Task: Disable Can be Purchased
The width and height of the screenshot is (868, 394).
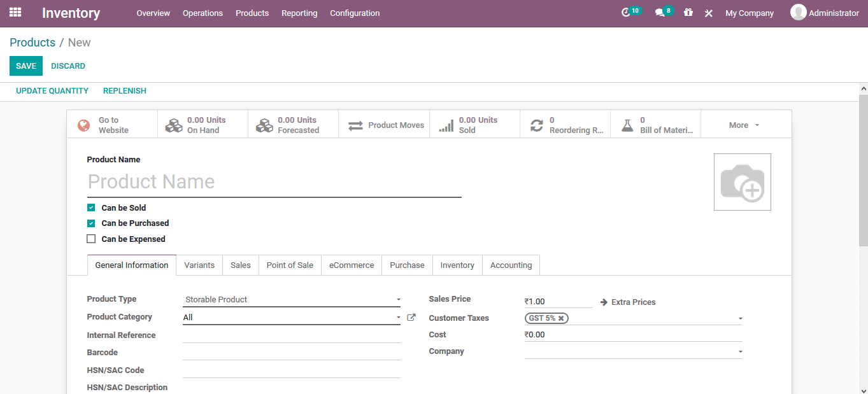Action: tap(91, 223)
